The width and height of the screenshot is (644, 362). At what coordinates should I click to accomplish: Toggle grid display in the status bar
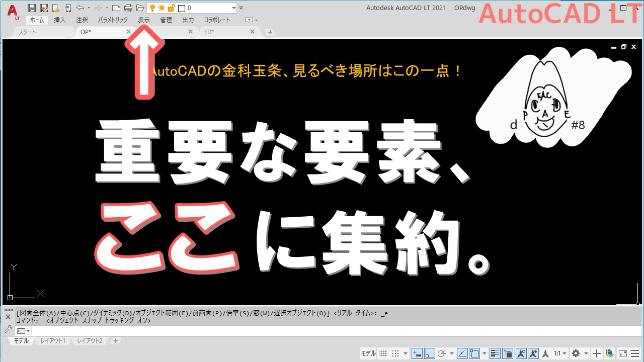click(x=383, y=353)
